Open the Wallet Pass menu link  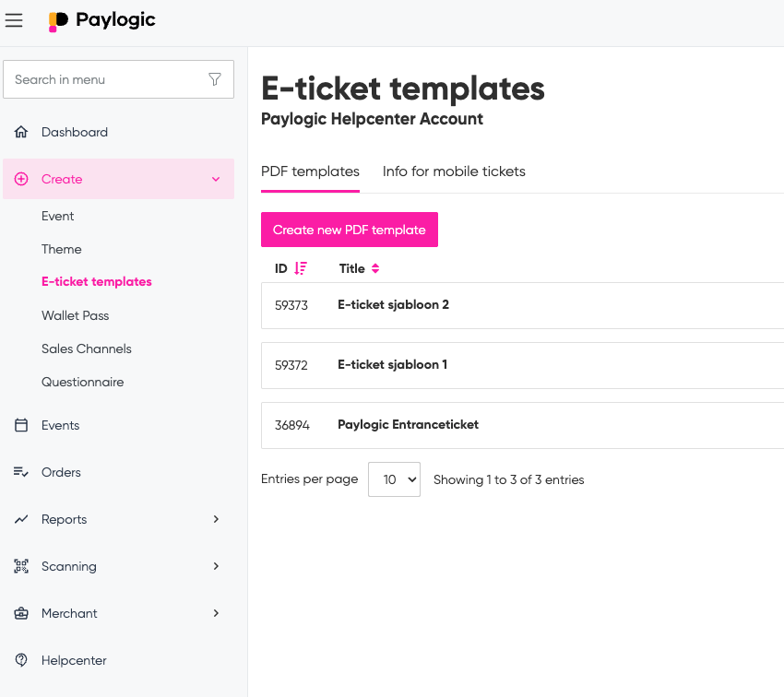76,315
